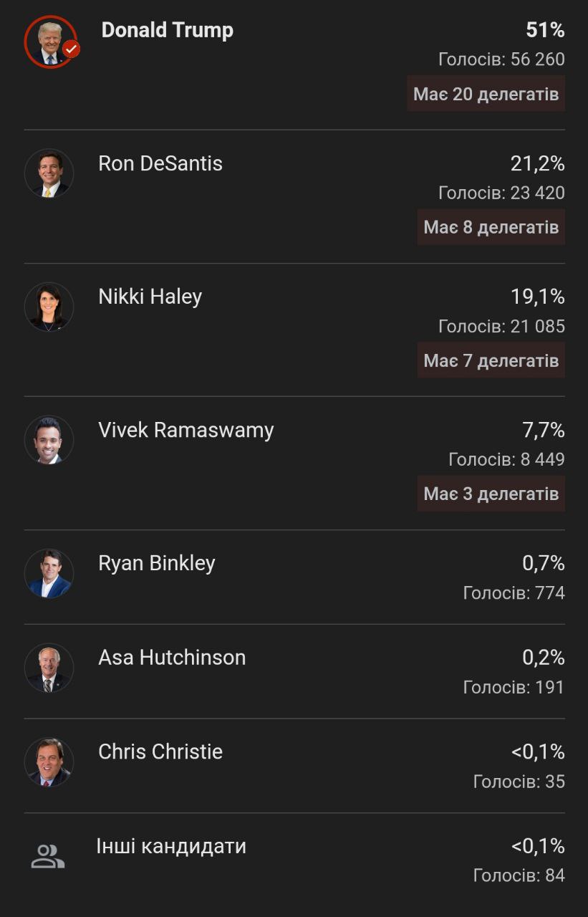Open Ron DeSantis's avatar photo
Viewport: 588px width, 917px height.
[x=49, y=173]
